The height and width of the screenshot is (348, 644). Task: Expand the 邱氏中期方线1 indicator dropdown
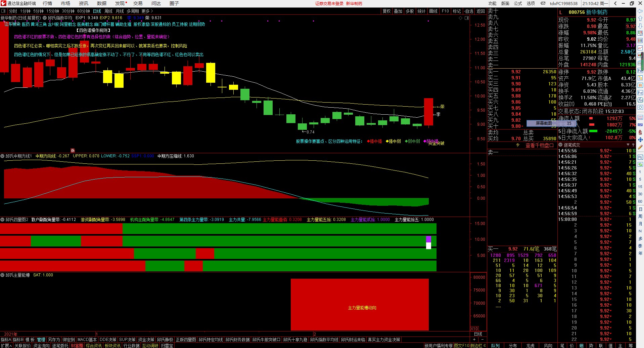pos(2,156)
